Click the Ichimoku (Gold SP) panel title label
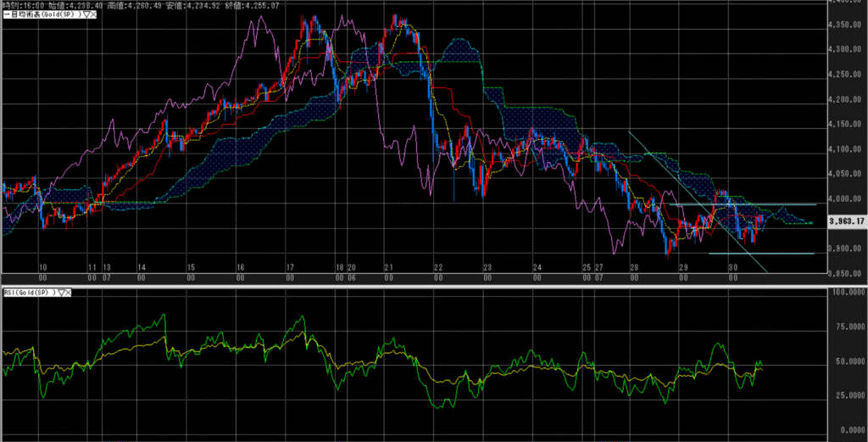The width and height of the screenshot is (868, 442). 44,15
